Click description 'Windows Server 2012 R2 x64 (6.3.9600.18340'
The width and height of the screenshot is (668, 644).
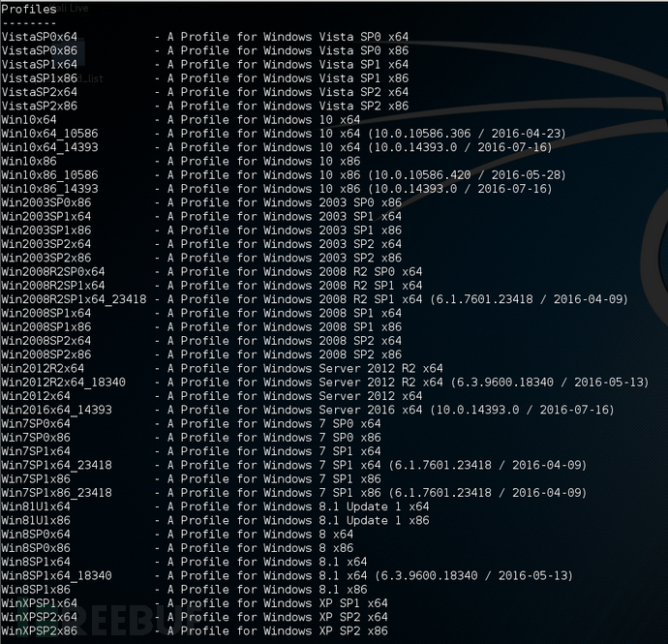(409, 383)
